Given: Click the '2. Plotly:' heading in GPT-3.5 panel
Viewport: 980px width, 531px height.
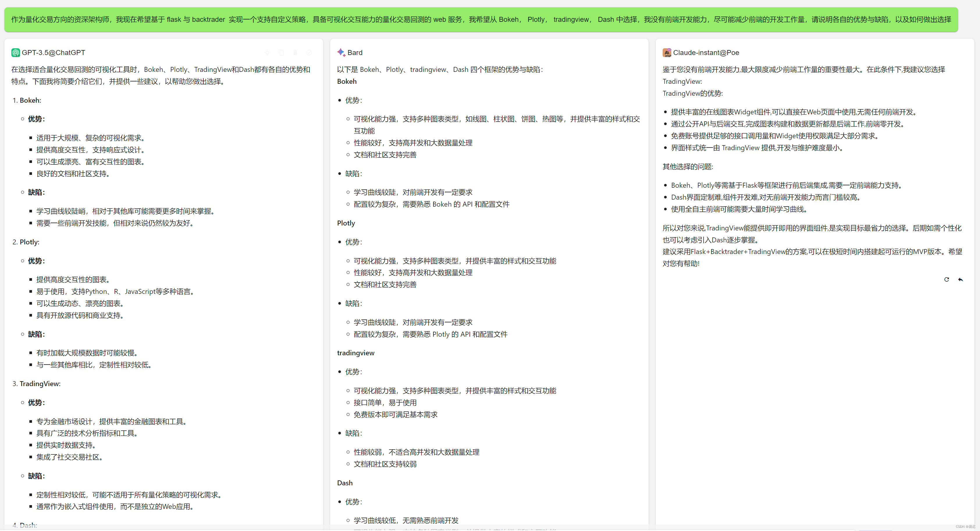Looking at the screenshot, I should point(26,242).
